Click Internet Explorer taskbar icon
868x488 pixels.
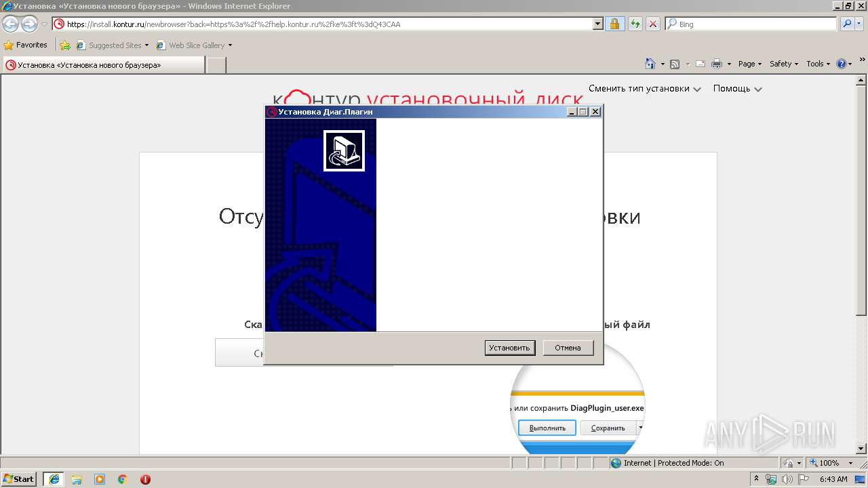click(54, 479)
